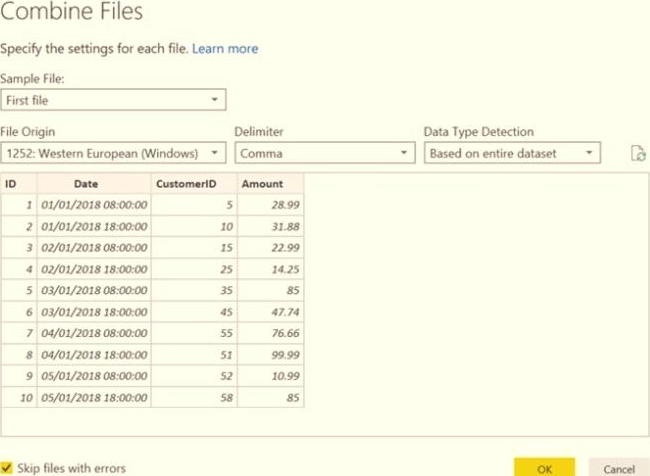This screenshot has height=476, width=650.
Task: Click the CustomerID column header
Action: click(194, 183)
